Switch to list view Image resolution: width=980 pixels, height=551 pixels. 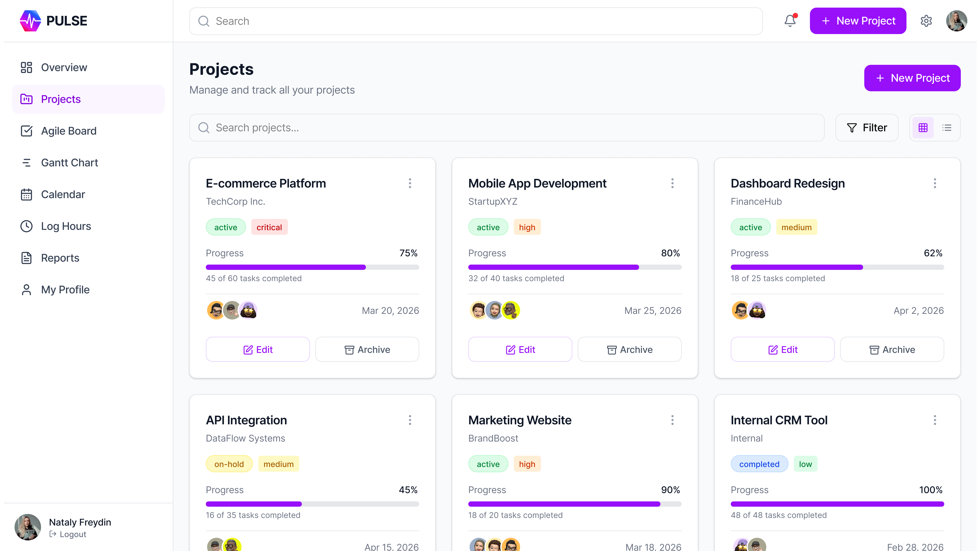[947, 128]
